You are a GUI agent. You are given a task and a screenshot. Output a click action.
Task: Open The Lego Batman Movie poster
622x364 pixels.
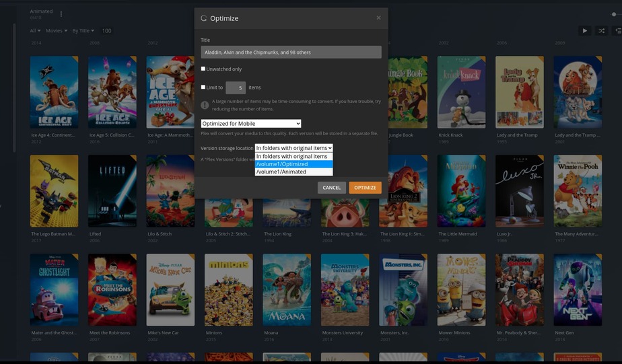tap(54, 191)
